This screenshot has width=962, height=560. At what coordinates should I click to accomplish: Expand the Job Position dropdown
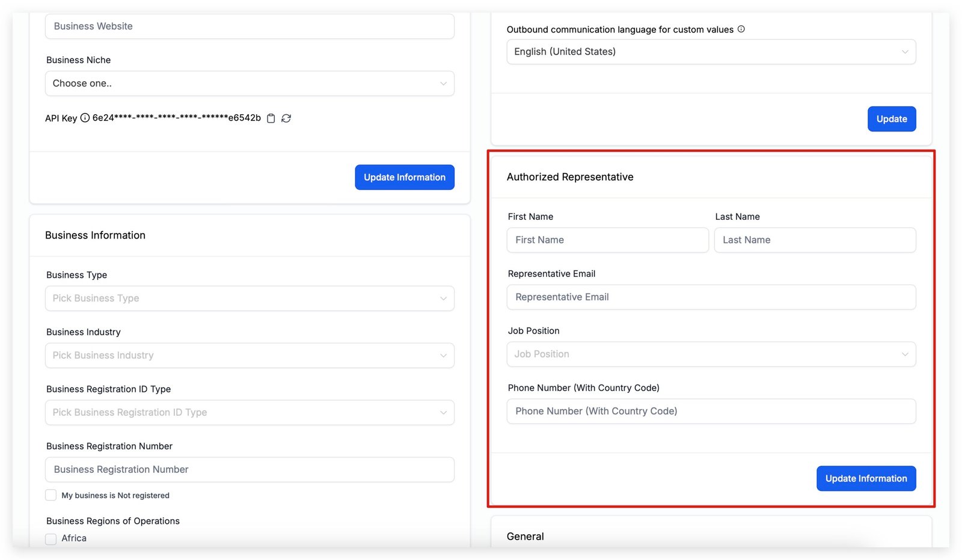[x=711, y=355]
